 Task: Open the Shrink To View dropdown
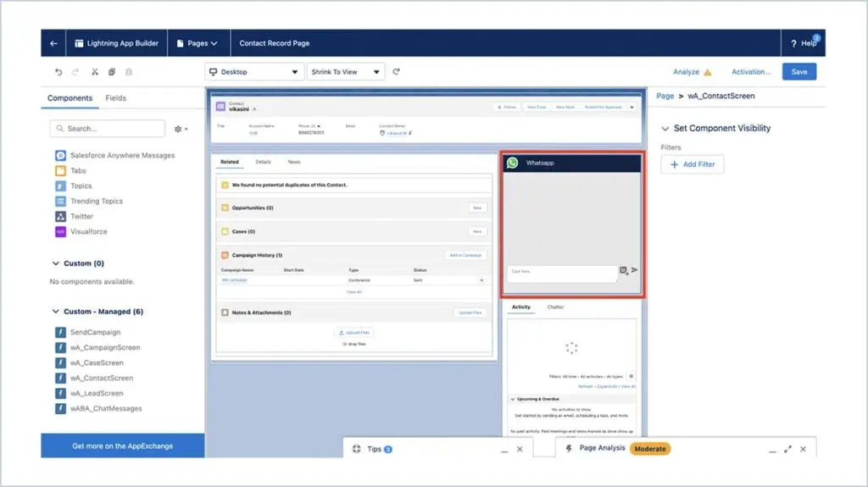(x=346, y=72)
